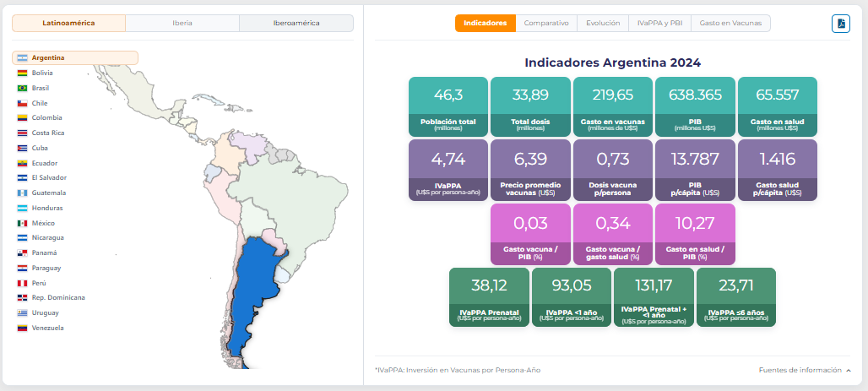Click the Perú flag icon
The image size is (868, 391).
tap(22, 283)
